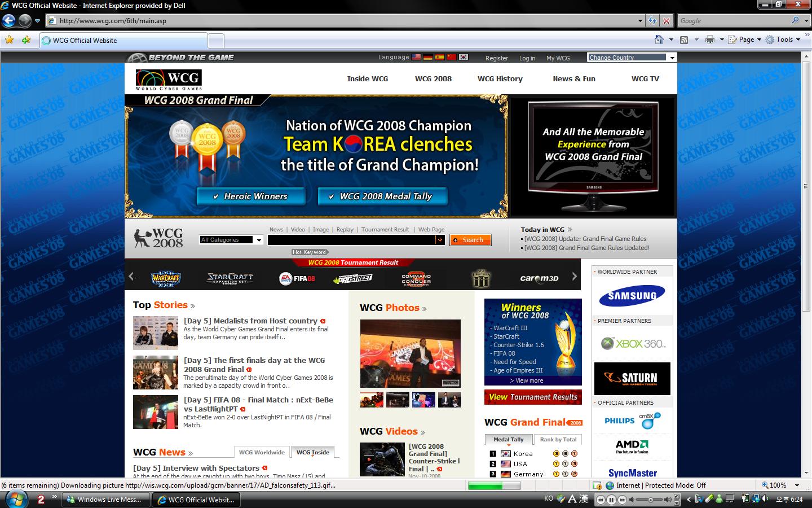
Task: Click the Print icon in the toolbar
Action: click(x=710, y=40)
